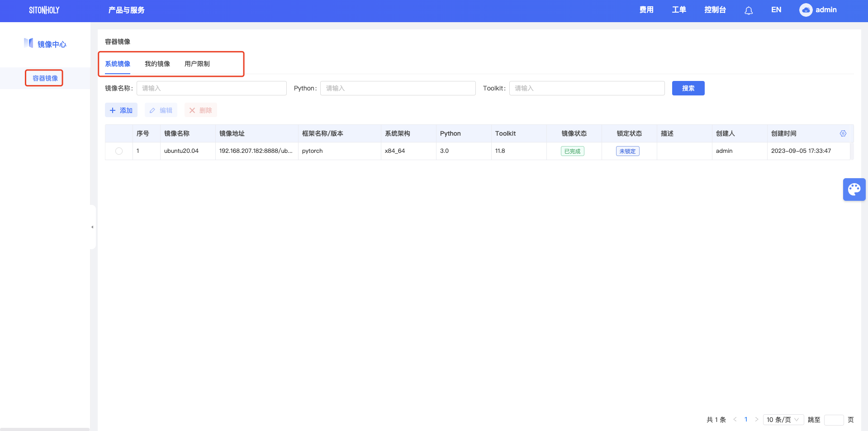This screenshot has width=868, height=431.
Task: Click the 未锁定 lock status tag
Action: coord(628,151)
